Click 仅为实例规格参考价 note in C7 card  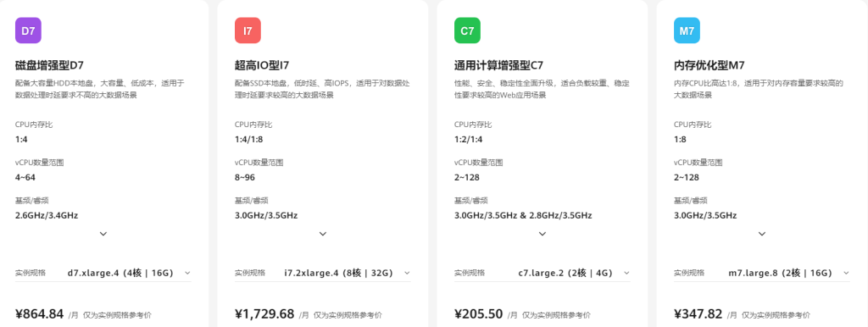[556, 315]
